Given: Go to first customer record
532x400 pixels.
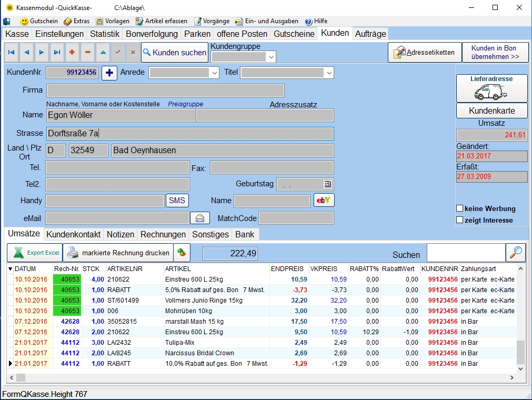Looking at the screenshot, I should coord(11,52).
